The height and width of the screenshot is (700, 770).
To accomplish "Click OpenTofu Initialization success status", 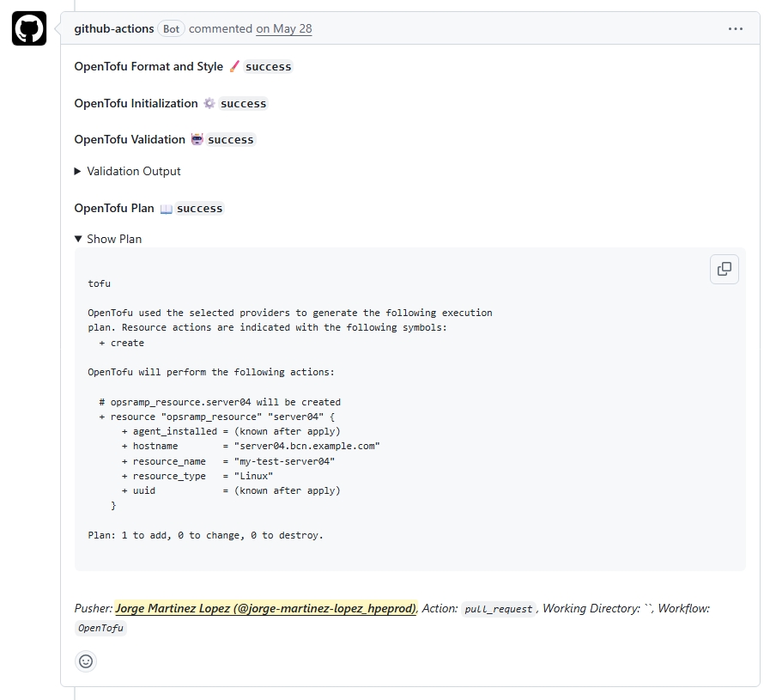I will coord(243,104).
